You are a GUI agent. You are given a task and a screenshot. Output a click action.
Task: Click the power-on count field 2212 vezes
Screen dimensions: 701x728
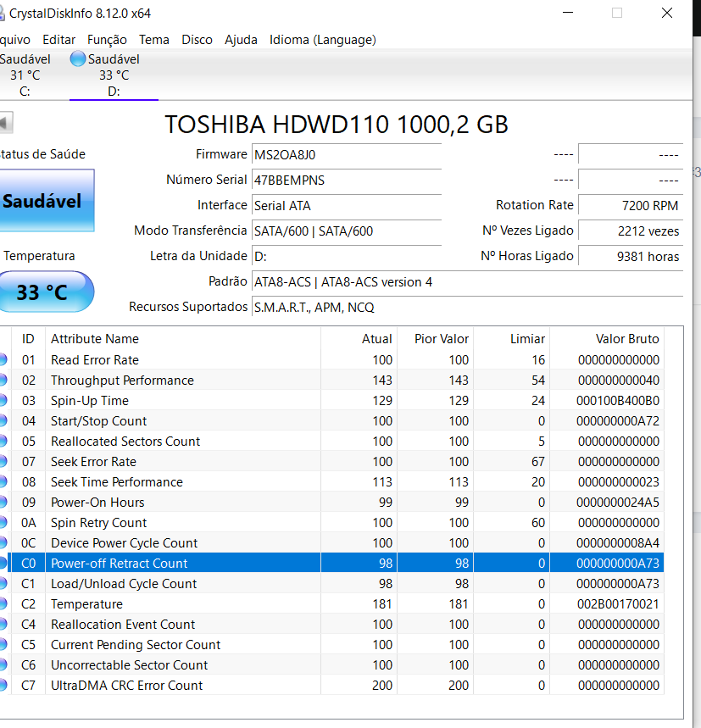tap(631, 231)
